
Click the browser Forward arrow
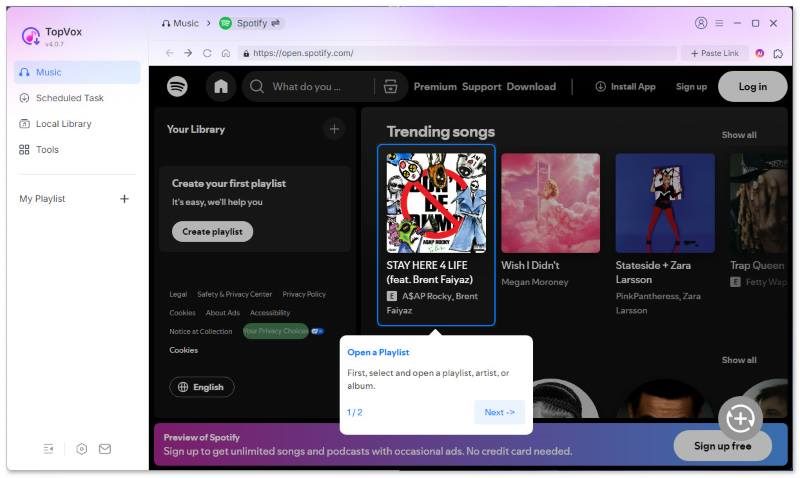click(x=188, y=53)
